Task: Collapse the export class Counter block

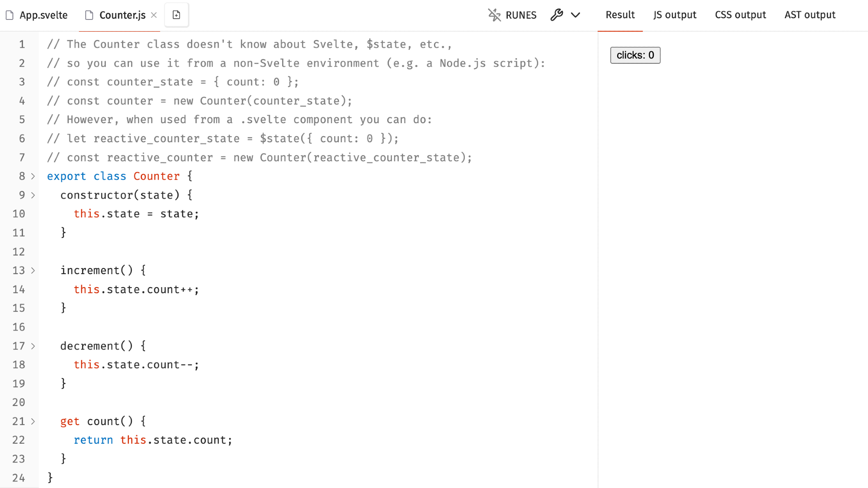Action: [33, 176]
